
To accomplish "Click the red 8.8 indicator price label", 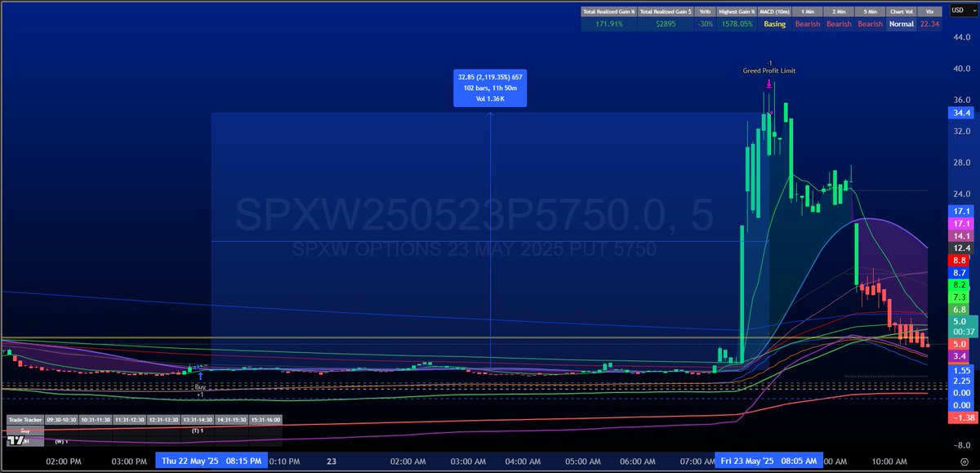I will click(x=960, y=260).
